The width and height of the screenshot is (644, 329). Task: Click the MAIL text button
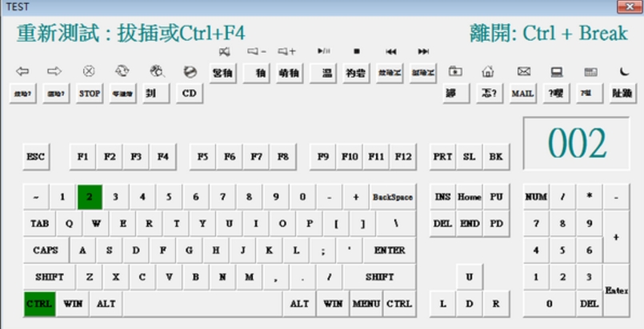tap(522, 94)
